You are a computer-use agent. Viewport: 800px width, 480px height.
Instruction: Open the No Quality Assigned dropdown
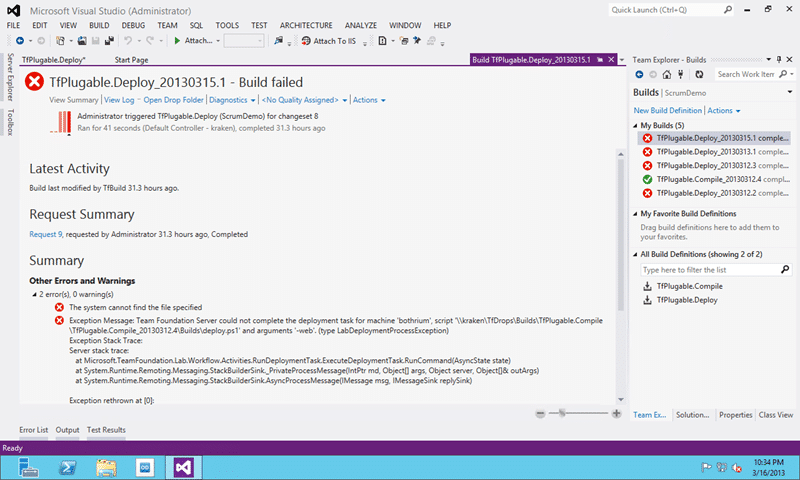[344, 100]
